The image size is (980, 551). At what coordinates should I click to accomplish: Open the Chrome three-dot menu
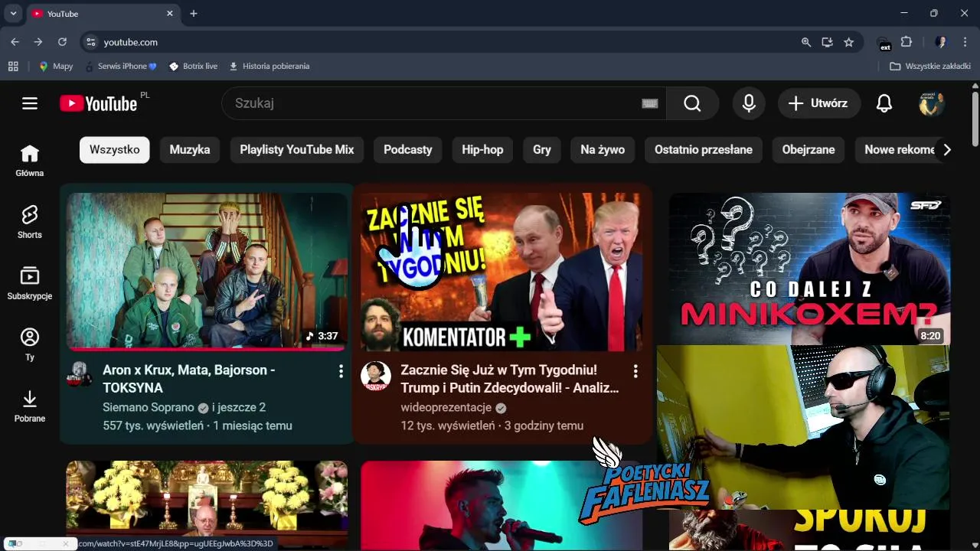coord(964,42)
